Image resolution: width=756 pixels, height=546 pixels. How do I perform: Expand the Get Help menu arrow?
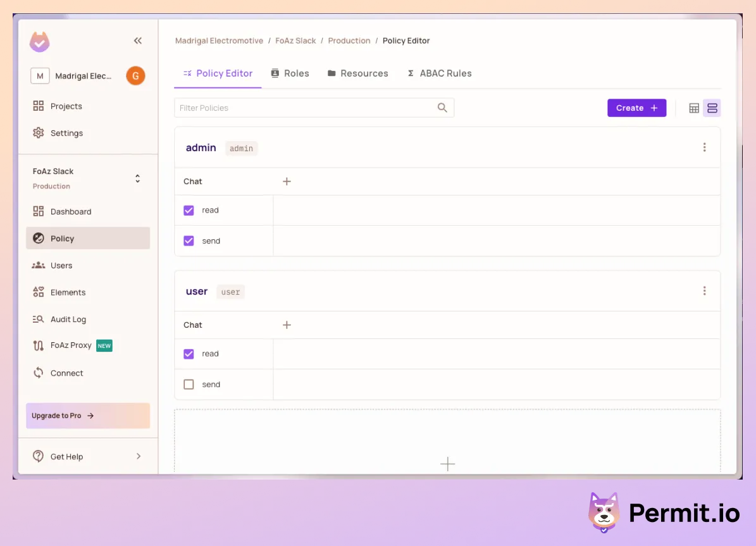(139, 456)
